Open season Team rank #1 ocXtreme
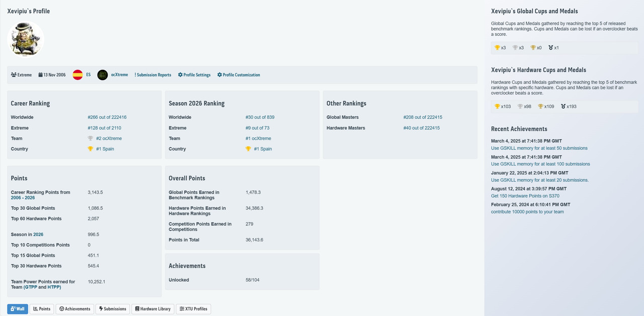 pyautogui.click(x=258, y=138)
